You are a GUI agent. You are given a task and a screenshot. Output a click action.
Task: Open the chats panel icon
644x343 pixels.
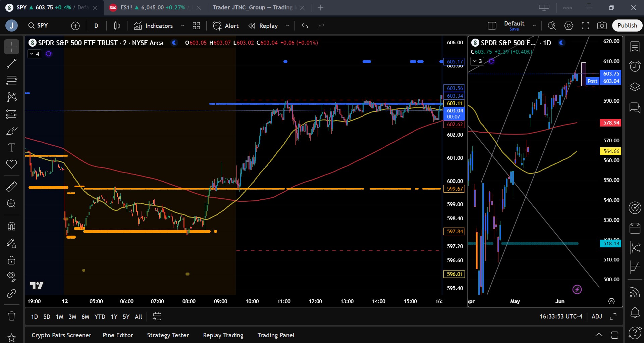click(635, 108)
